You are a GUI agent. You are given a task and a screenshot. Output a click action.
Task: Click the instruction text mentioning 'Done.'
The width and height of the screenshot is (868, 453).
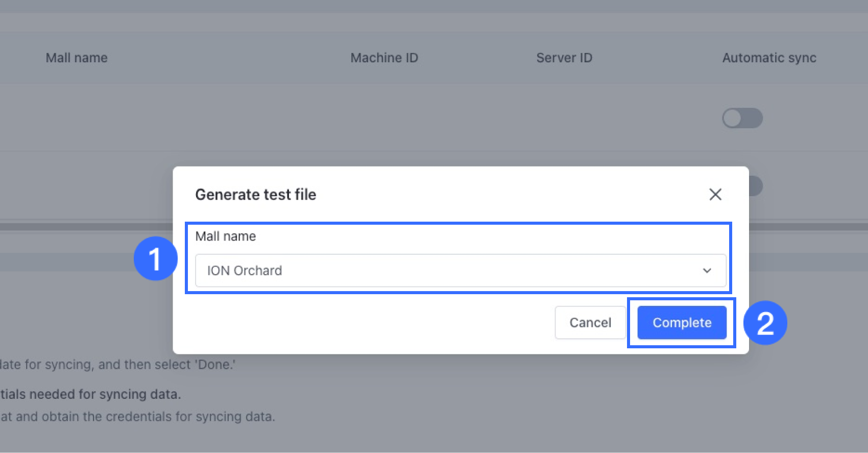tap(117, 365)
